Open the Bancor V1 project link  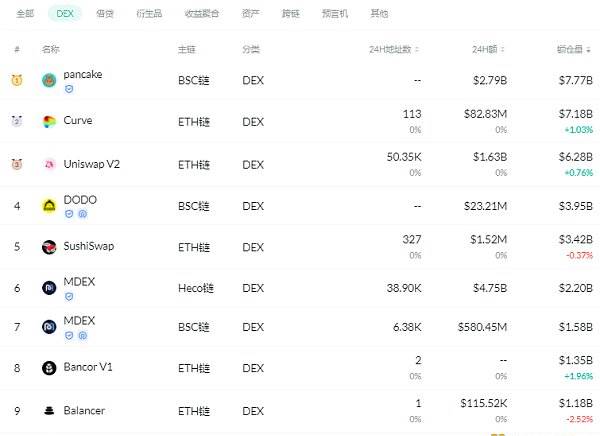88,367
